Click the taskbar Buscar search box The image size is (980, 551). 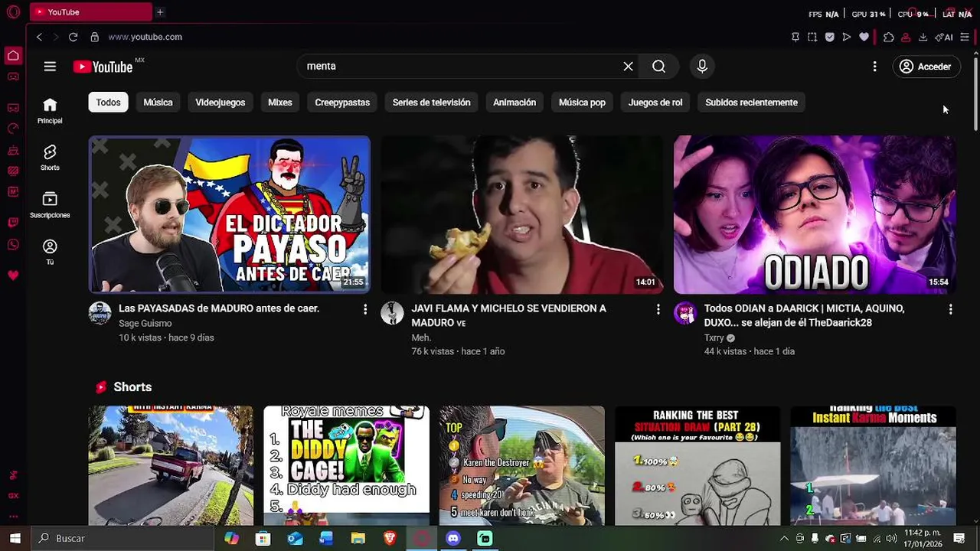(122, 538)
